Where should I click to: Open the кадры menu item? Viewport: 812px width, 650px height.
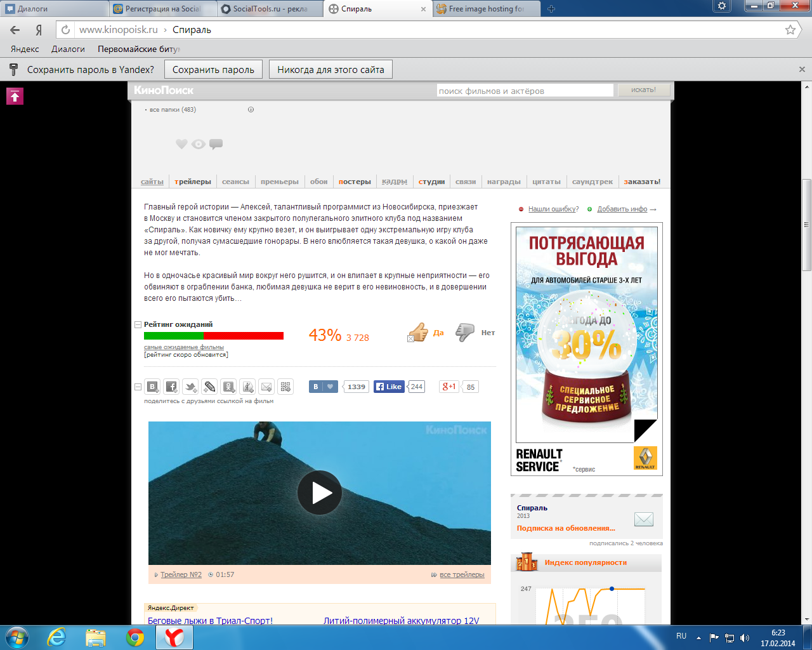(x=395, y=182)
